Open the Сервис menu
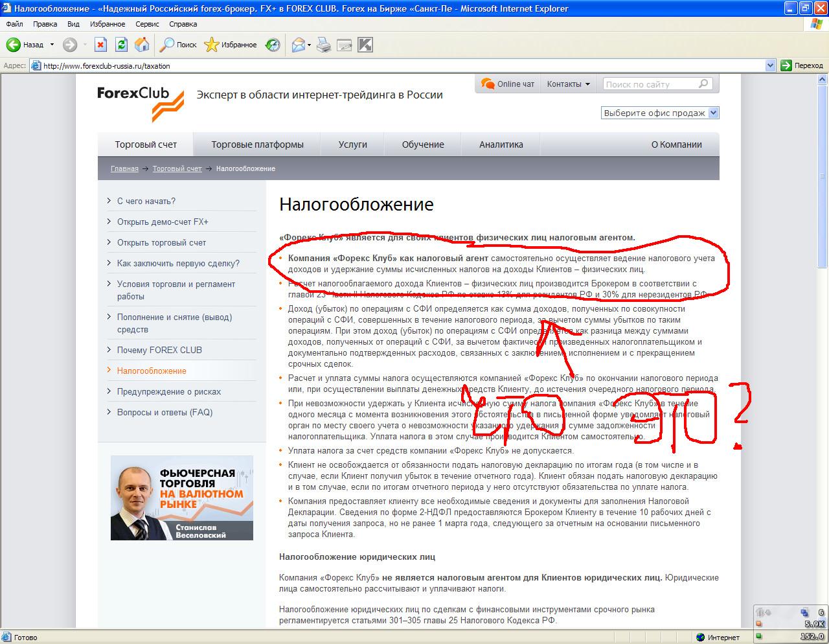 pos(148,24)
